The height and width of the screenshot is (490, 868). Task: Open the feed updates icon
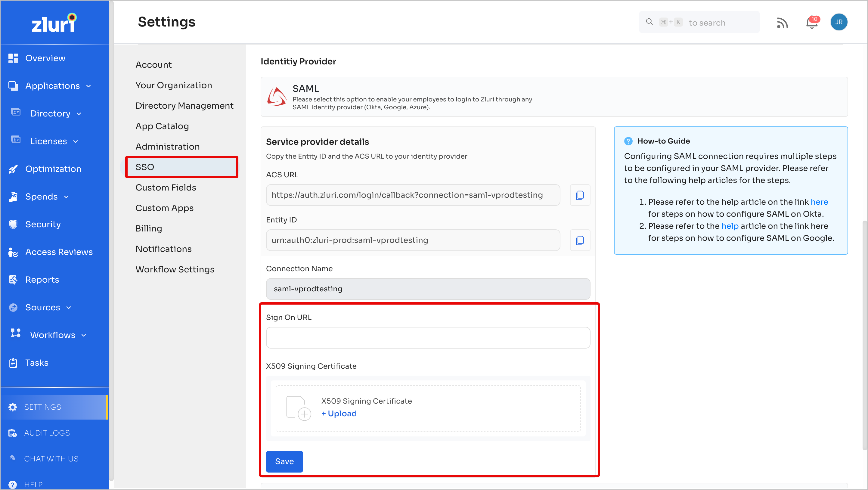tap(782, 23)
